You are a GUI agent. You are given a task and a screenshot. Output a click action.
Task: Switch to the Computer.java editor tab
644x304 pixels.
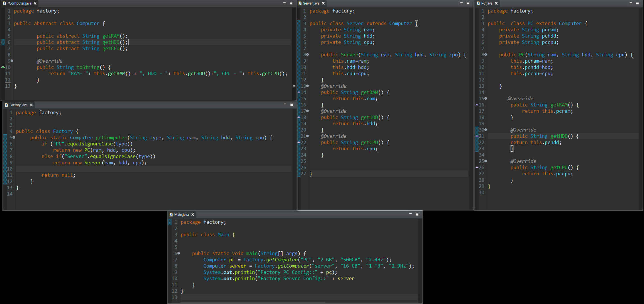pyautogui.click(x=19, y=3)
